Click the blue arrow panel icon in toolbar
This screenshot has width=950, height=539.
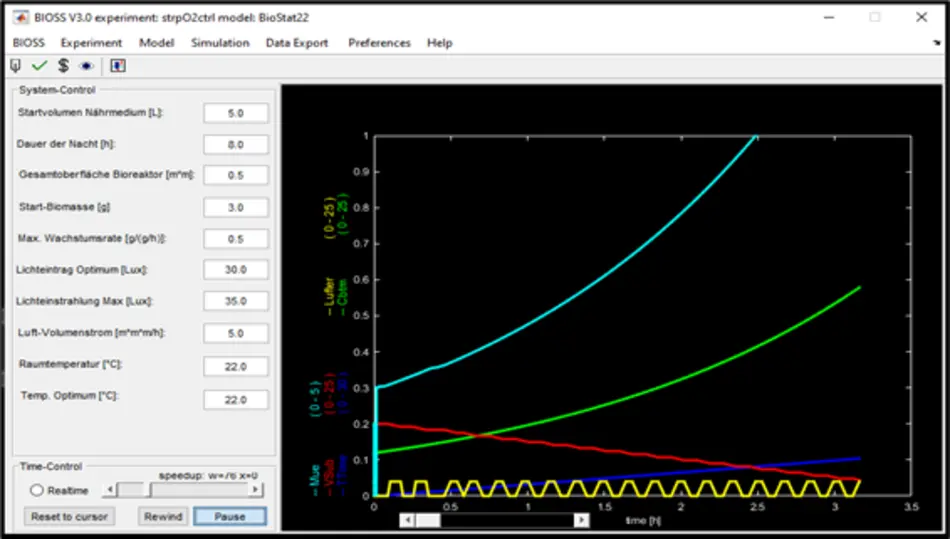coord(118,66)
